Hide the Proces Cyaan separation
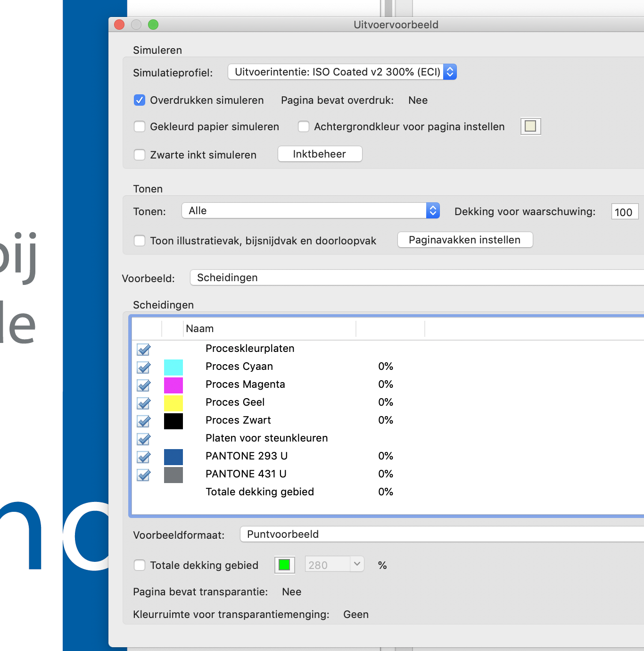This screenshot has width=644, height=651. click(143, 367)
